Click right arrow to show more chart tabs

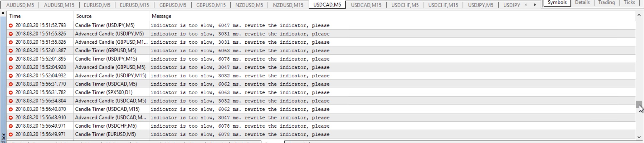point(535,5)
